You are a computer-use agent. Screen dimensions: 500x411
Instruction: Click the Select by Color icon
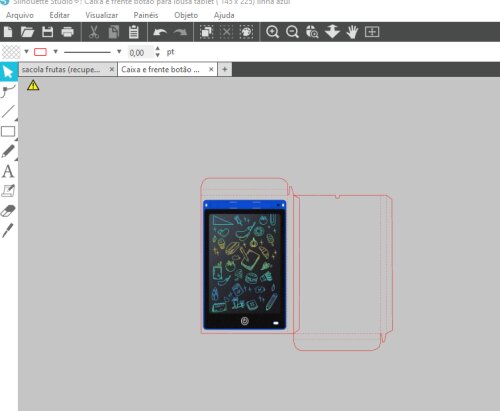[246, 32]
